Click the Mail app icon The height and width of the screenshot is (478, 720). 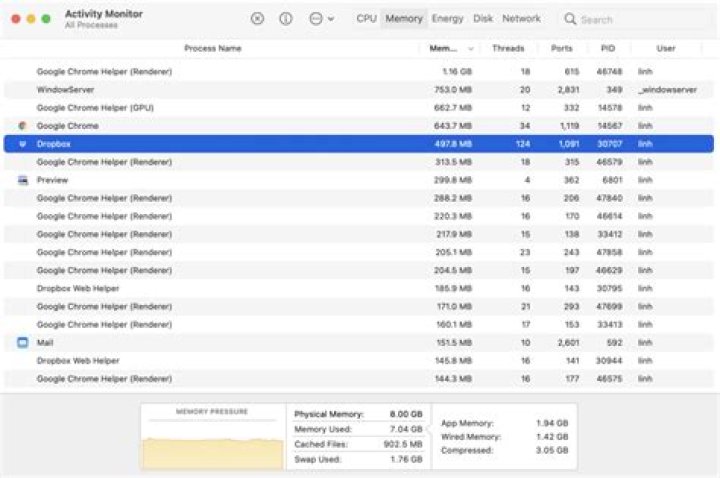click(22, 343)
